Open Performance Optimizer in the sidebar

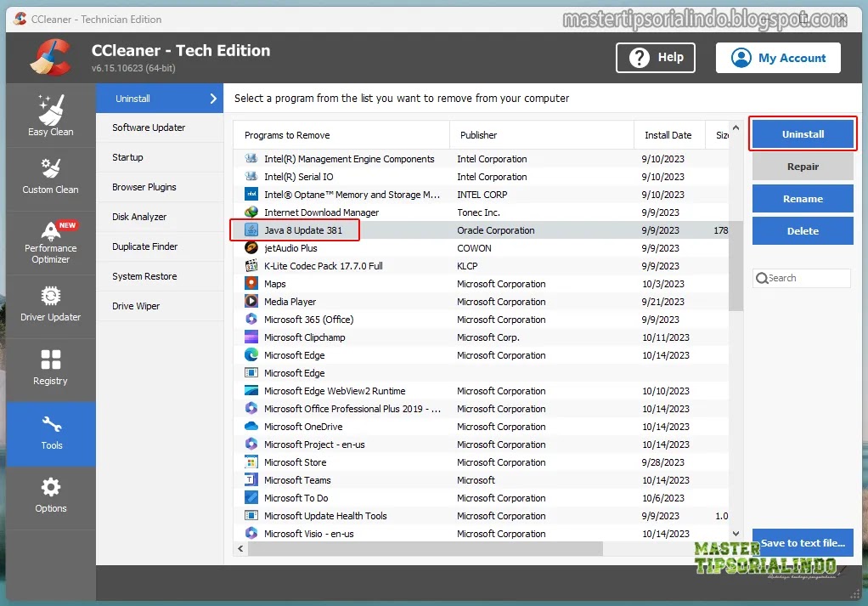point(50,242)
